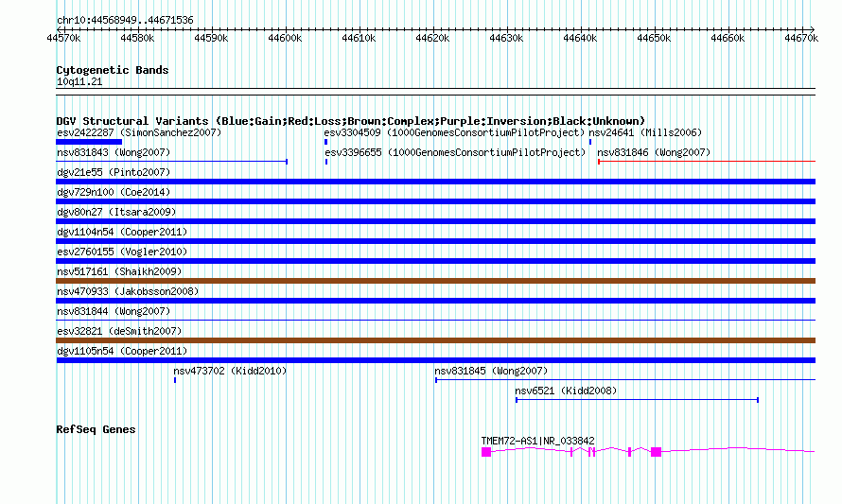Click the 44600k ruler tick label

coord(285,39)
